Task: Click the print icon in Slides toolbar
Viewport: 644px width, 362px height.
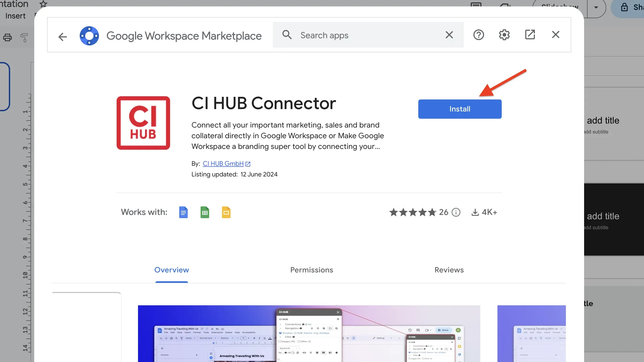Action: 7,37
